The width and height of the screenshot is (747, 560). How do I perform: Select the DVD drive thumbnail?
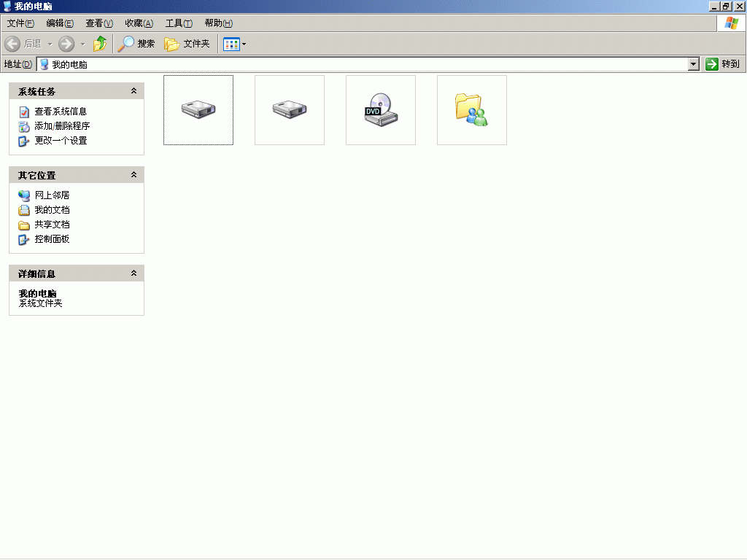click(x=381, y=110)
